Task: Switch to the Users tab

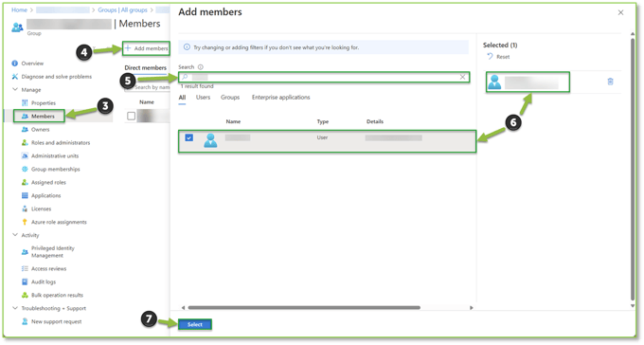Action: click(x=203, y=98)
